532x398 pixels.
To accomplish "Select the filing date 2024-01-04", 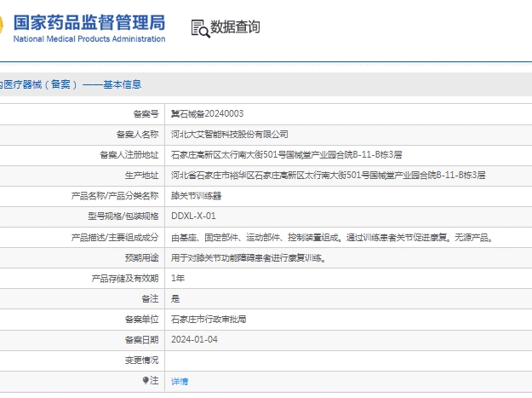I will coord(194,339).
